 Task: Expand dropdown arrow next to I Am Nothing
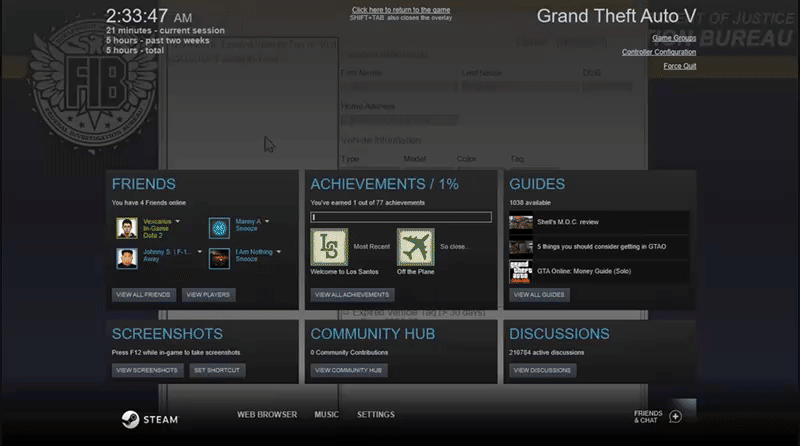(279, 252)
